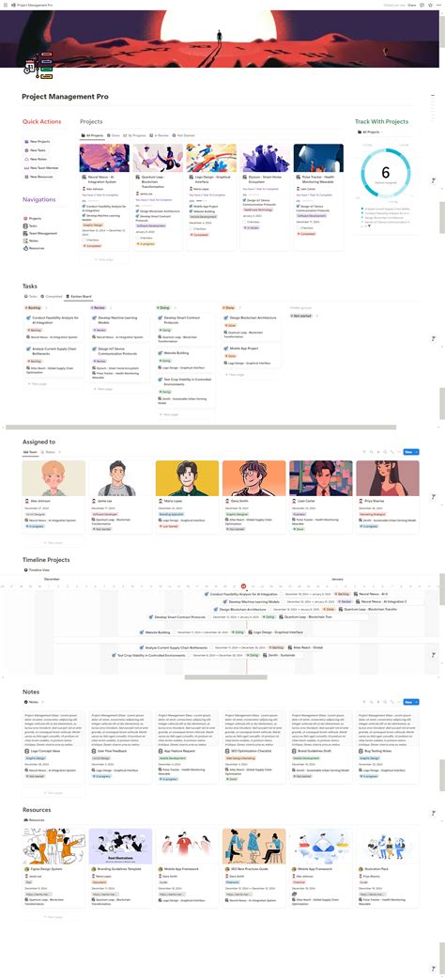Switch to the Tasks view tab
The height and width of the screenshot is (980, 445).
[x=32, y=296]
